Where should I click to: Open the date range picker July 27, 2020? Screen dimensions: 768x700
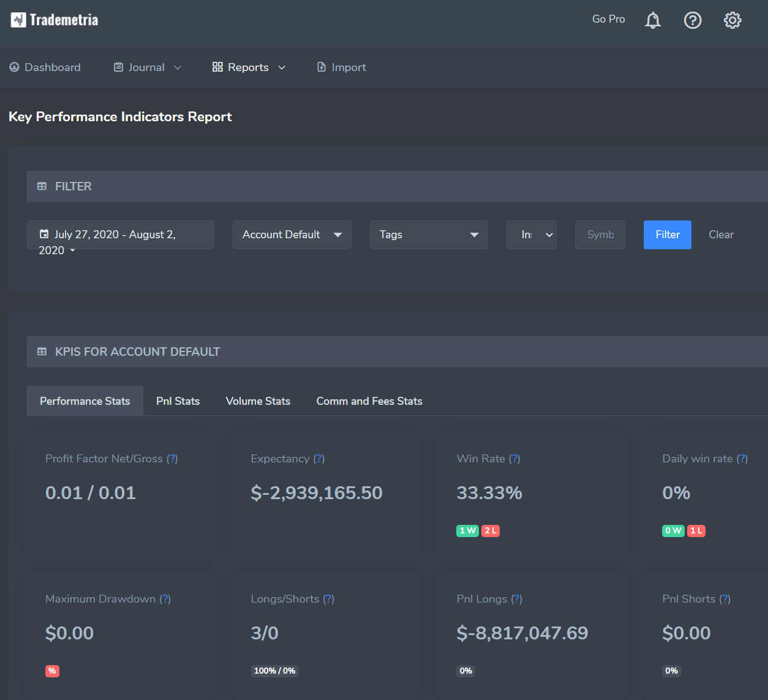[x=121, y=235]
